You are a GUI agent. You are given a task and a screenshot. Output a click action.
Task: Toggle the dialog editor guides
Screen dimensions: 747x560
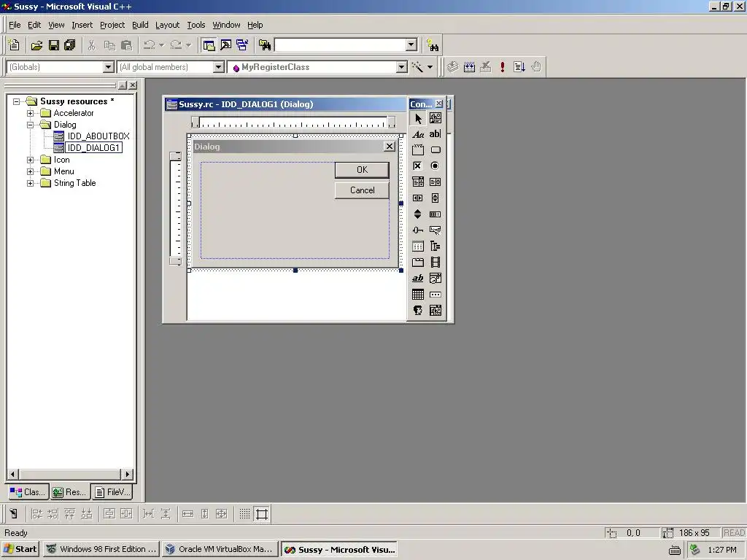point(262,514)
